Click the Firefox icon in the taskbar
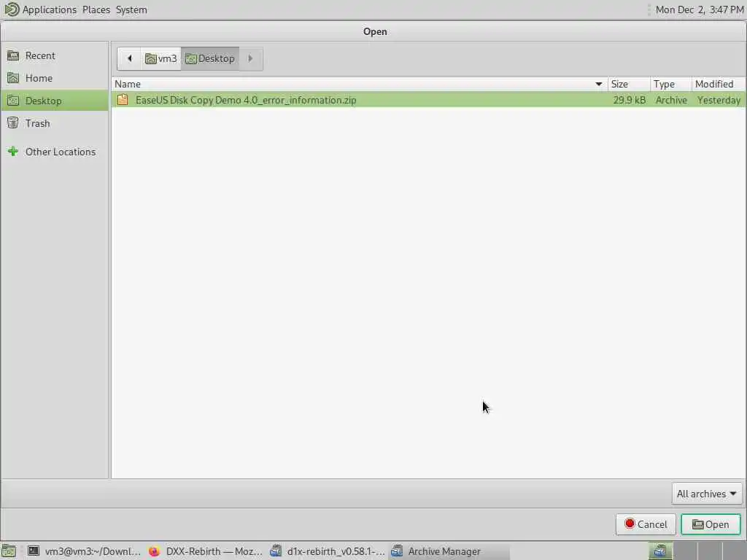747x560 pixels. [x=154, y=551]
